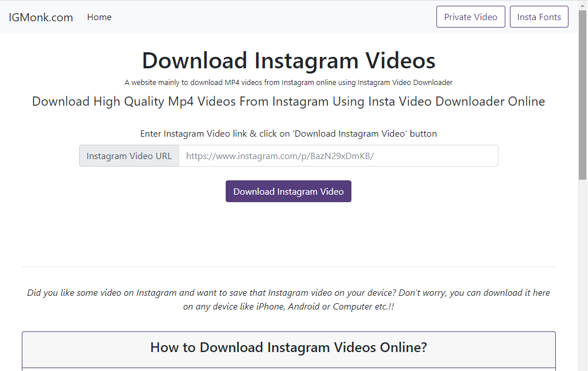Go to the Home menu item
Viewport: 588px width, 371px height.
click(99, 17)
